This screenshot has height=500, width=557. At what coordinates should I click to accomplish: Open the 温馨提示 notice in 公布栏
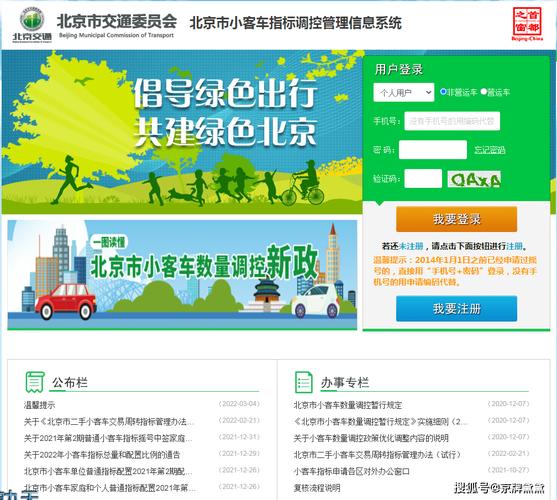(x=39, y=405)
